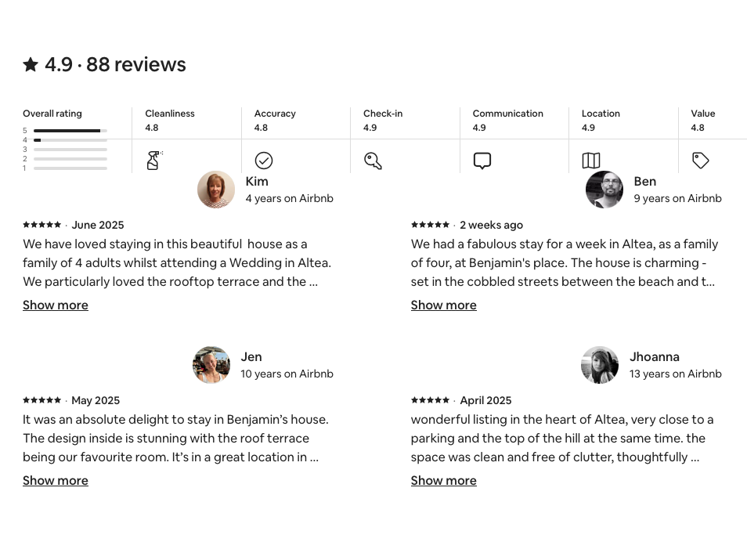Click the 4-star rating bar
Image resolution: width=747 pixels, height=560 pixels.
coord(70,140)
